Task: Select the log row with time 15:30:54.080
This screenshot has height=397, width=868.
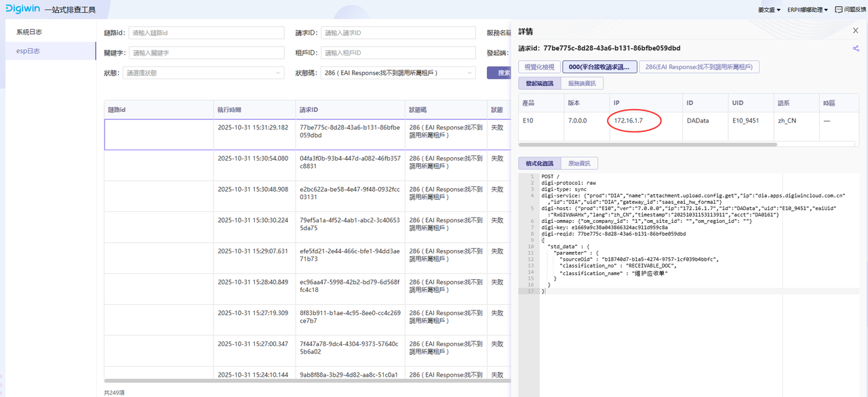Action: (x=307, y=163)
